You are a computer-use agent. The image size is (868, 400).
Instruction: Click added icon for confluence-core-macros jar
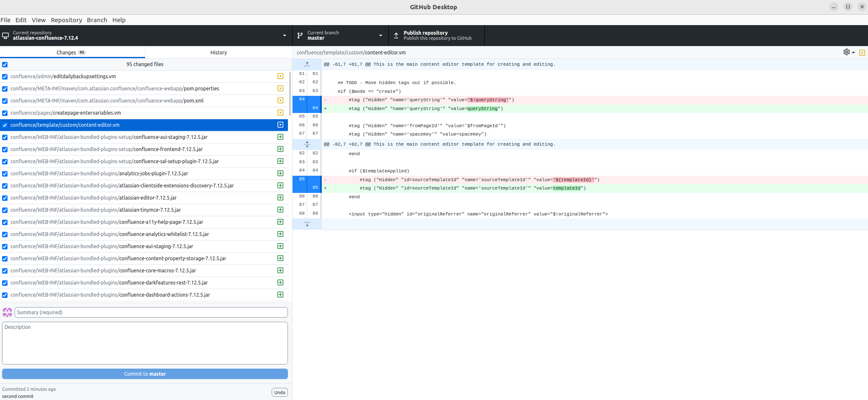coord(280,270)
